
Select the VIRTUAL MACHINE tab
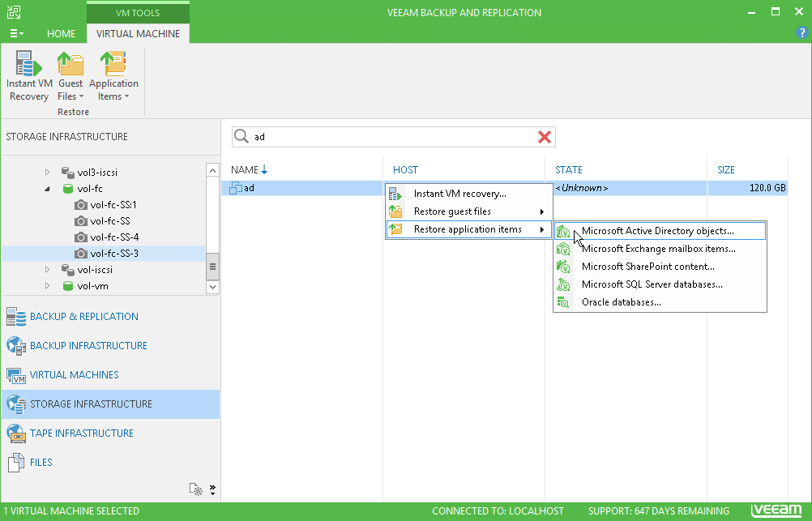138,34
